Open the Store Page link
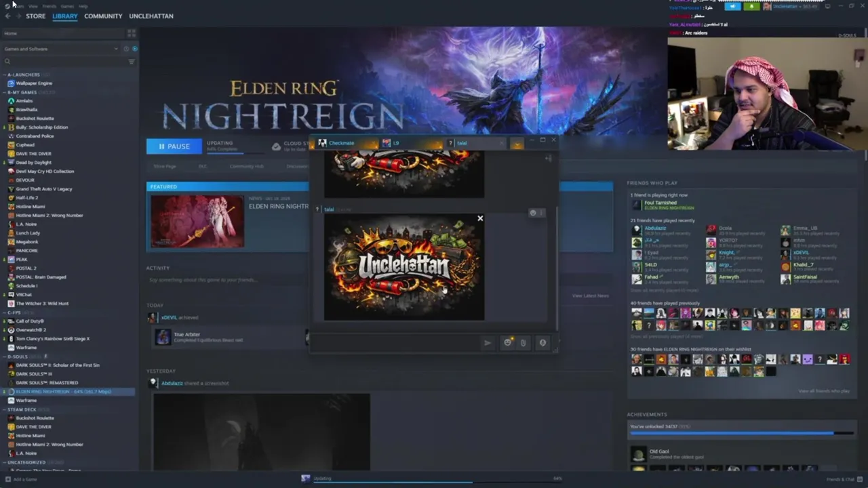This screenshot has height=488, width=868. (165, 166)
